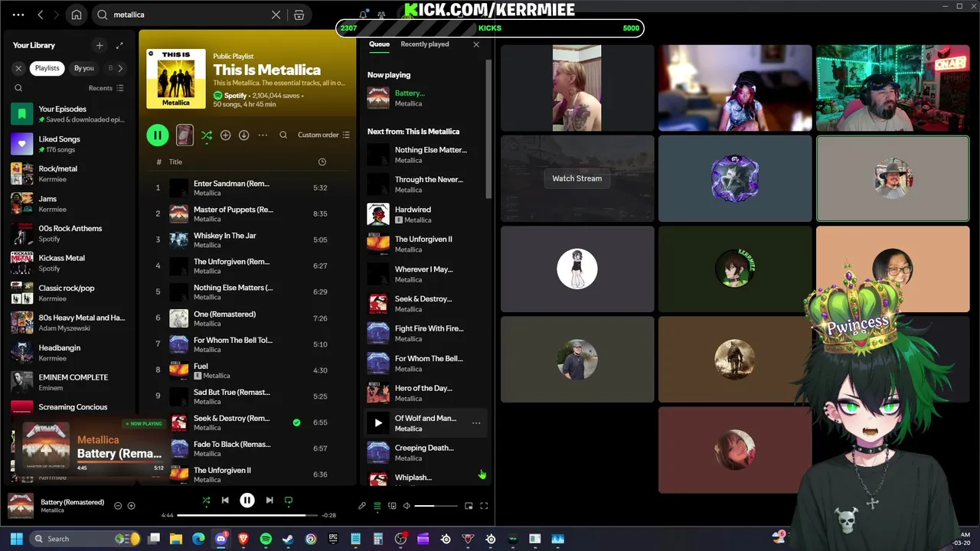Screen dimensions: 980x551
Task: Search within the playlist tracks
Action: pyautogui.click(x=283, y=135)
